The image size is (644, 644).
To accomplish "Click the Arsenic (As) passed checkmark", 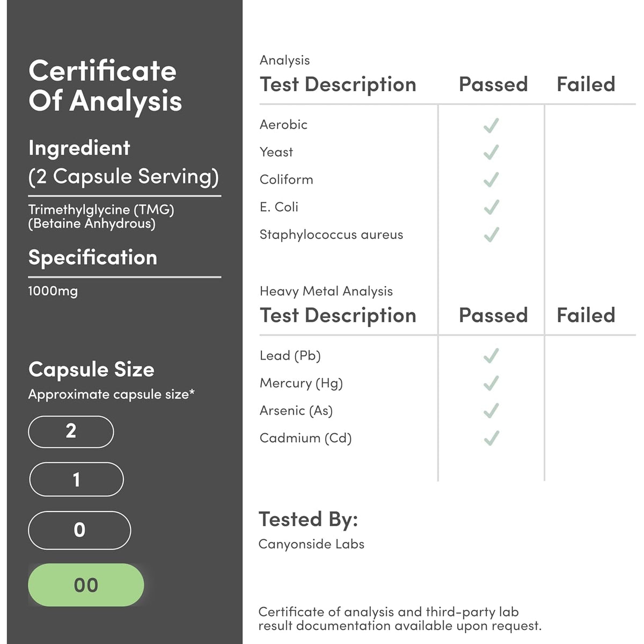I will 491,411.
